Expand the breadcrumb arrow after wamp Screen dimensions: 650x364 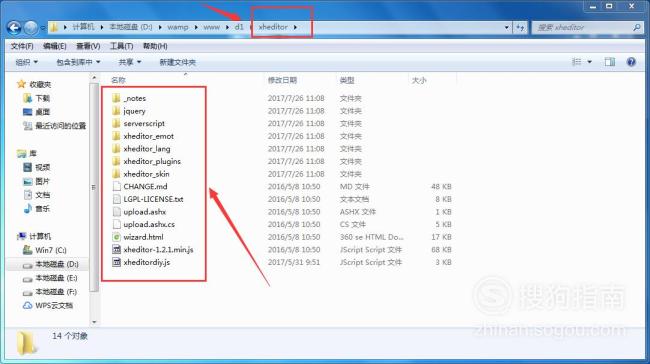(196, 27)
